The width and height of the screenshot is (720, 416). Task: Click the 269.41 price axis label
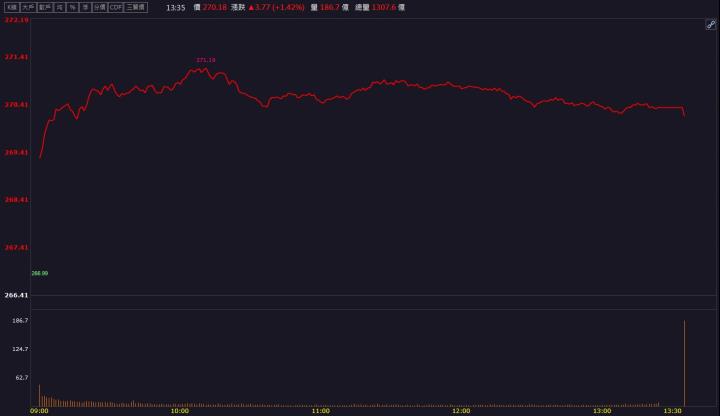tap(17, 152)
